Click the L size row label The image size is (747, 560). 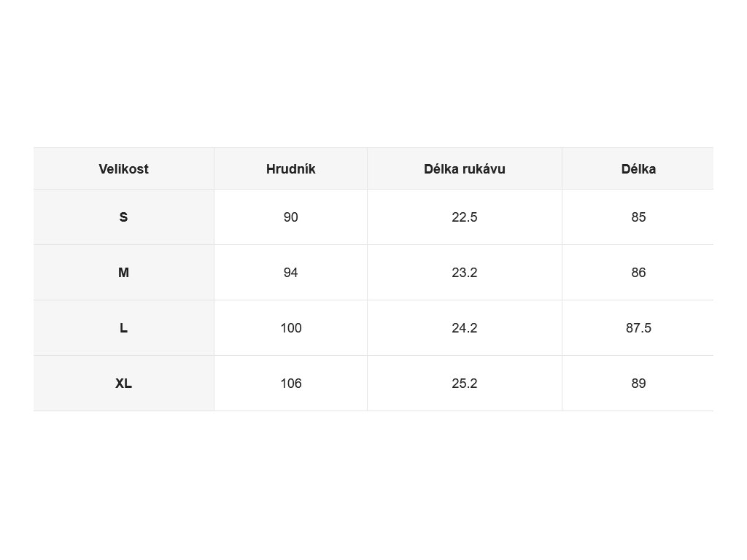point(123,328)
